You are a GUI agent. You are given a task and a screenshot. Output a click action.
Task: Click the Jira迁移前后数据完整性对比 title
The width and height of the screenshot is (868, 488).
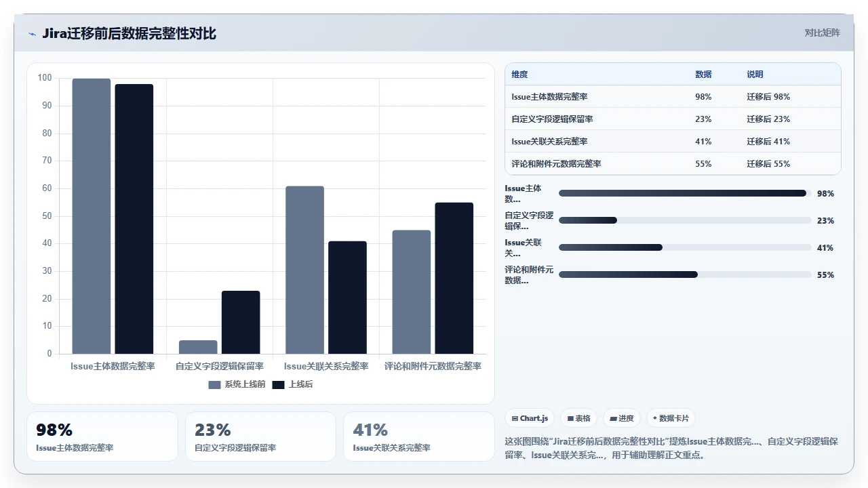[129, 34]
